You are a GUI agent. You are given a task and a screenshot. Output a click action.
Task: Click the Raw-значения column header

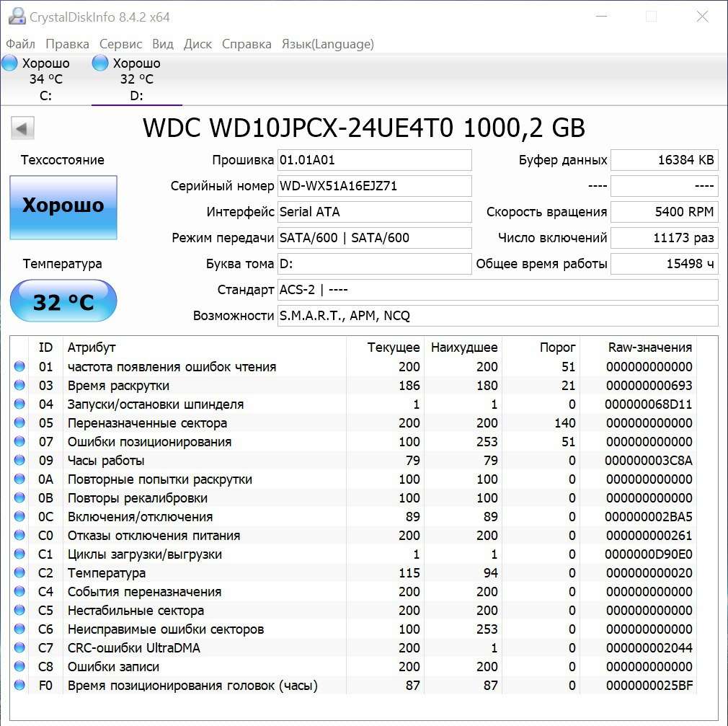click(649, 347)
